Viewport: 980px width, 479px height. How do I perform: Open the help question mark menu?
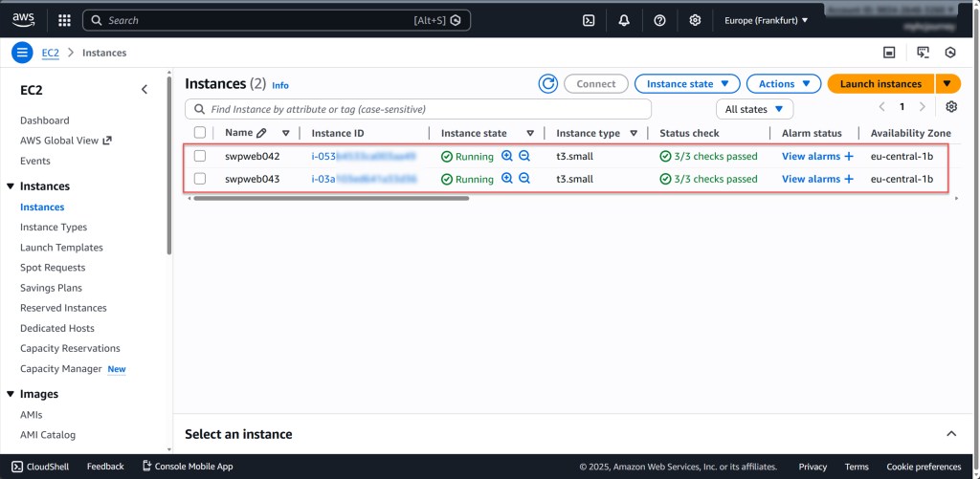(659, 20)
